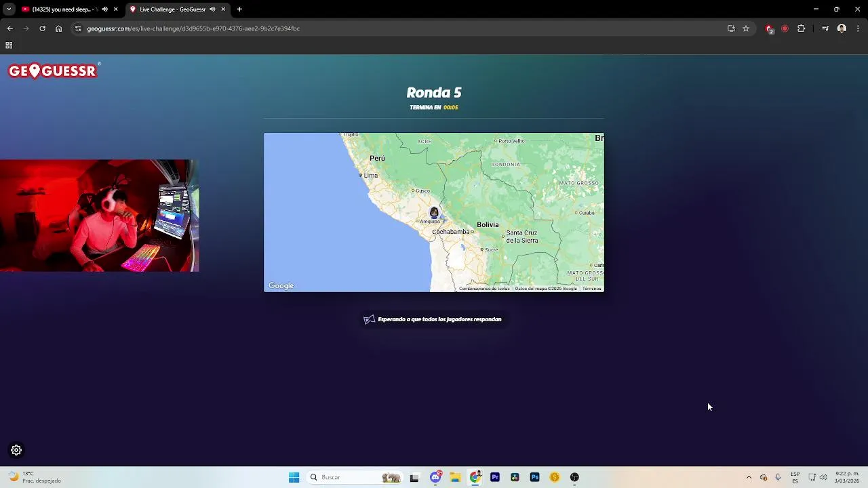Click the taskbar Buscar search box
This screenshot has width=868, height=488.
coord(356,477)
